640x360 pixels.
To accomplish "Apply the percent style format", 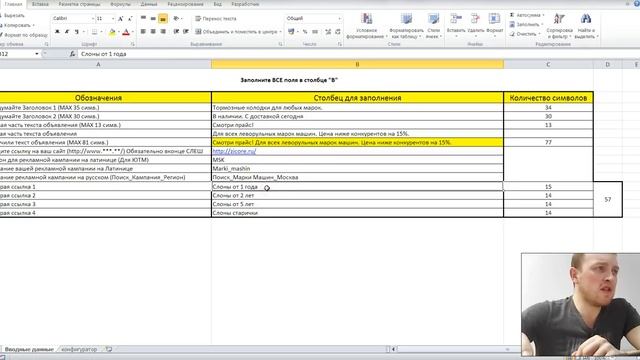I will (x=305, y=31).
